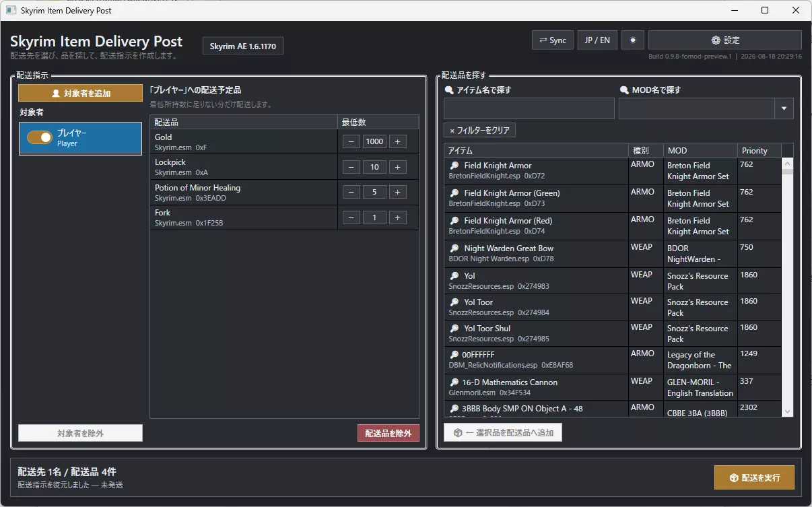Sort by 種別 column header

[645, 150]
